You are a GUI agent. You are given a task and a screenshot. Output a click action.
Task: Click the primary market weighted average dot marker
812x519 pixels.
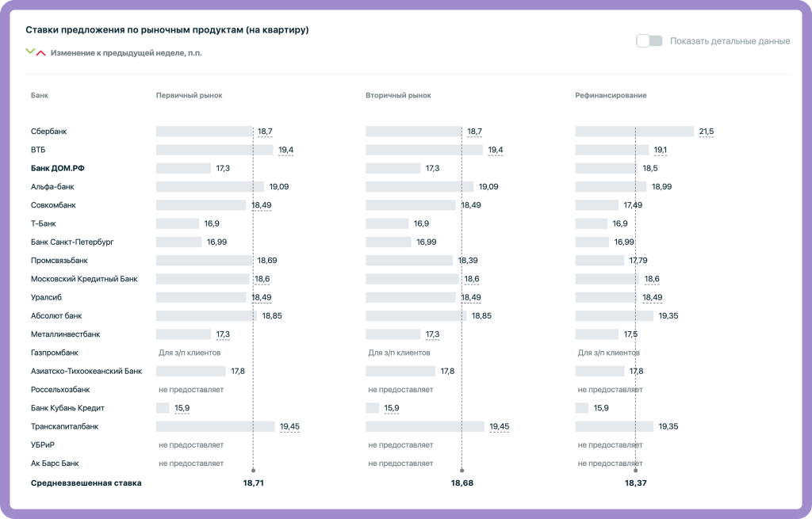click(253, 471)
